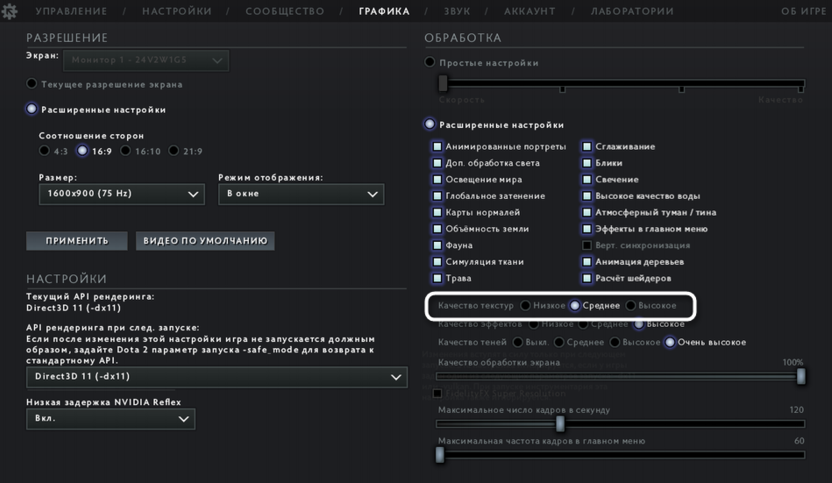The height and width of the screenshot is (483, 832).
Task: Expand the rendering API dropdown
Action: pos(216,377)
